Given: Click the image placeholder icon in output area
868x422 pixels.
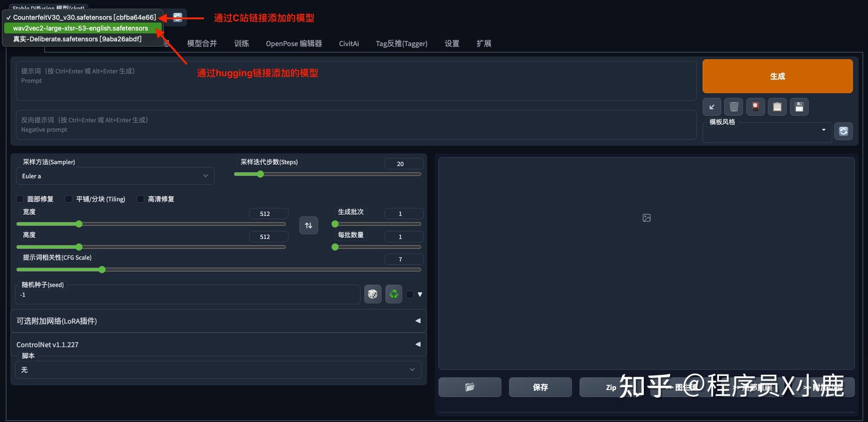Looking at the screenshot, I should (x=647, y=218).
